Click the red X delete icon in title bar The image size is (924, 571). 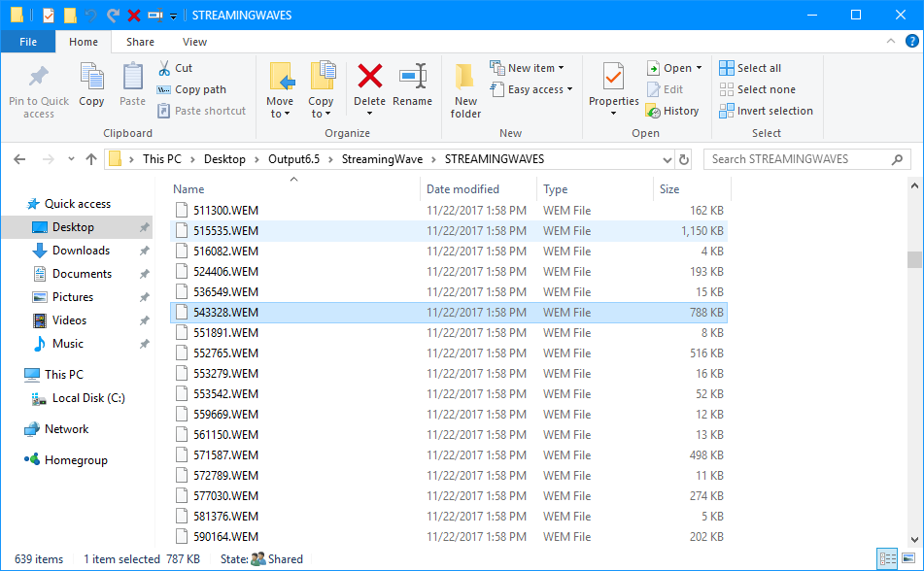(134, 16)
